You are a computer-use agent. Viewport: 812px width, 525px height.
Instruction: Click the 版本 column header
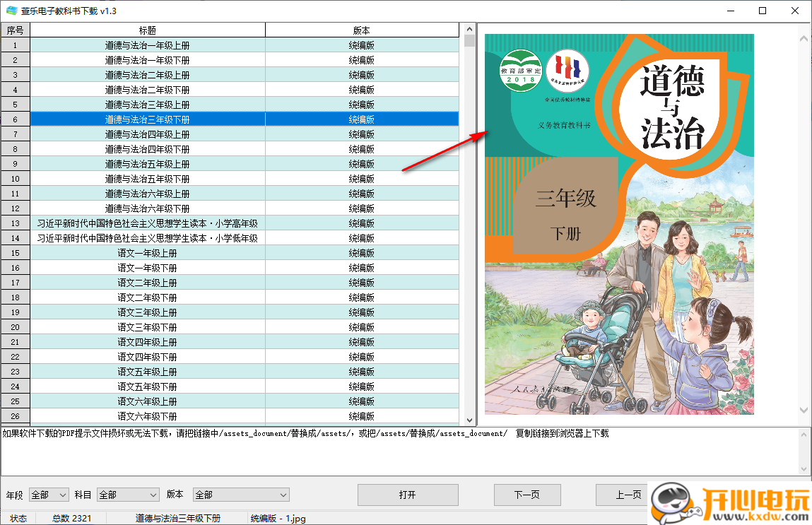(x=362, y=30)
